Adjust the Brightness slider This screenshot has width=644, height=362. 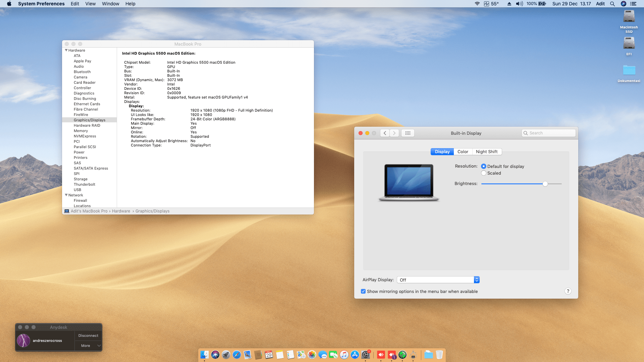545,184
